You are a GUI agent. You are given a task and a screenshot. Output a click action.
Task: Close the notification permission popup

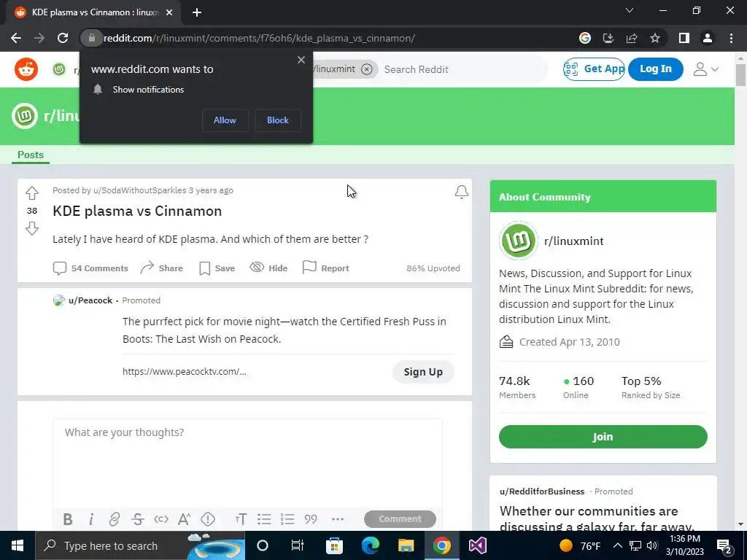(x=301, y=60)
